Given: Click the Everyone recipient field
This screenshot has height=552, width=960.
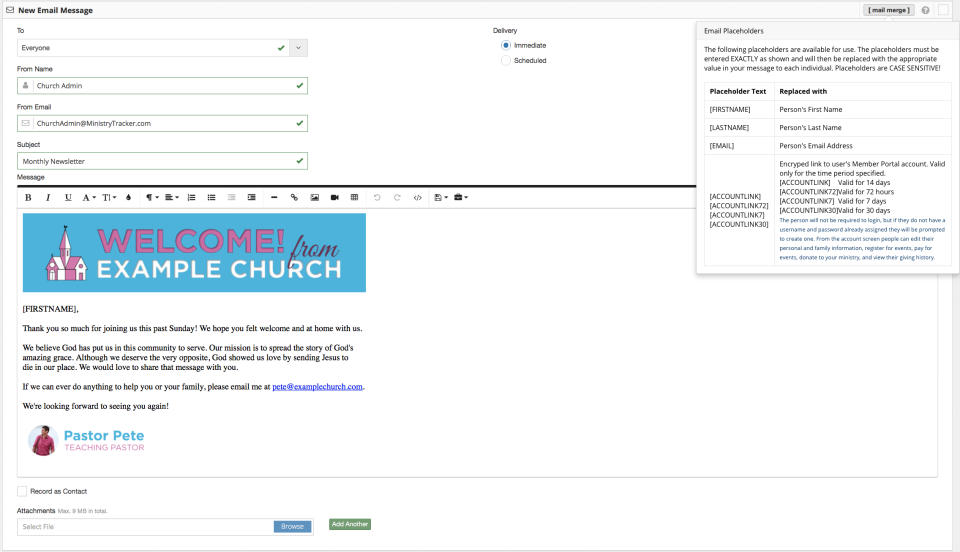Looking at the screenshot, I should tap(153, 48).
